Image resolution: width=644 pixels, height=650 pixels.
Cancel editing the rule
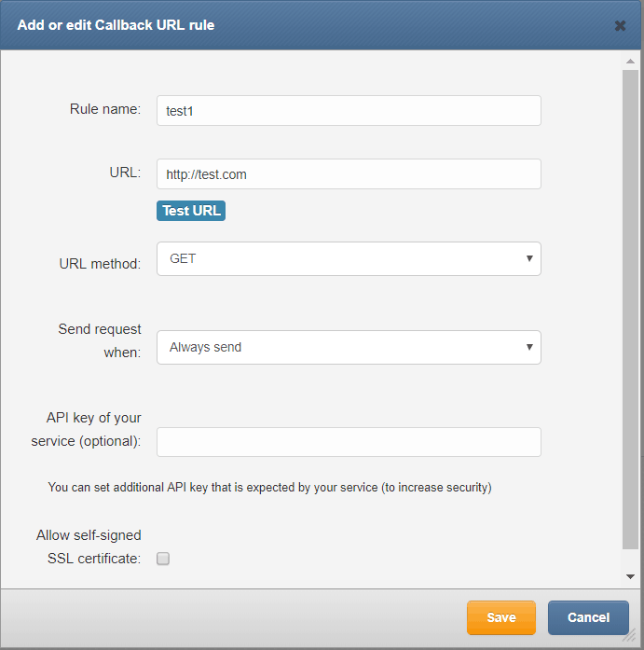(588, 617)
